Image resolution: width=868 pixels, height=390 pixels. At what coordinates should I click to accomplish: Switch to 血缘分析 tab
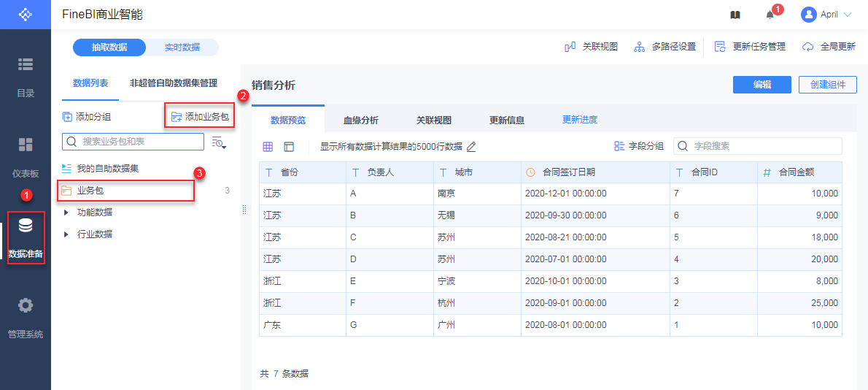click(x=361, y=121)
